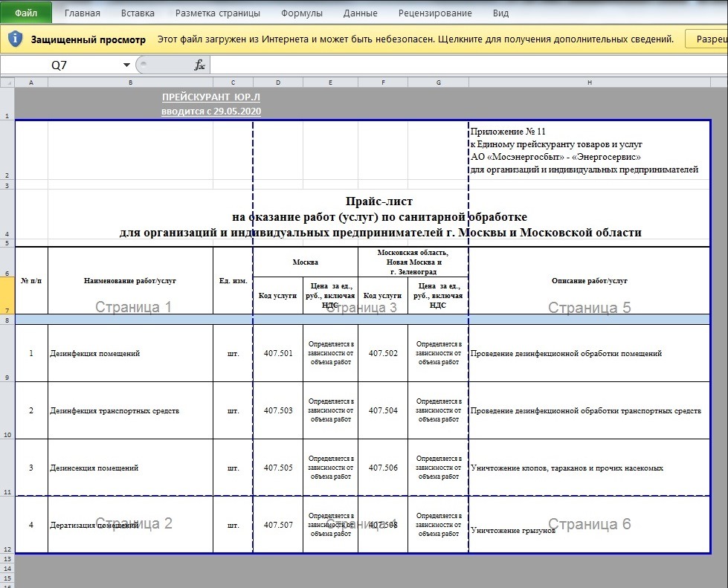Select the шт. cell for Дезинфекция помещений
Screen dimensions: 728x588
tap(233, 353)
